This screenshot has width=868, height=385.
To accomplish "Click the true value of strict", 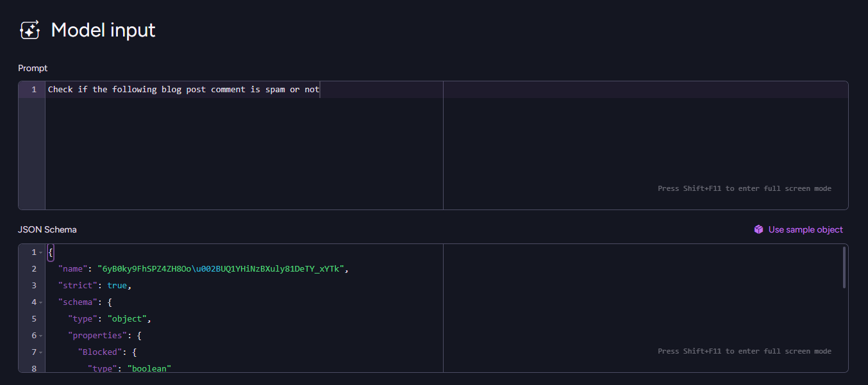I will (x=117, y=286).
